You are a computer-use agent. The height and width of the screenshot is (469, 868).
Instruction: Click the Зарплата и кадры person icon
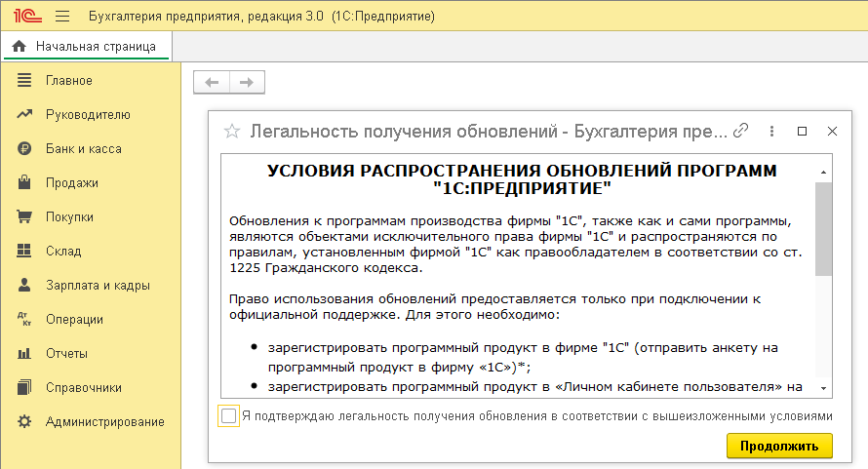[x=24, y=285]
